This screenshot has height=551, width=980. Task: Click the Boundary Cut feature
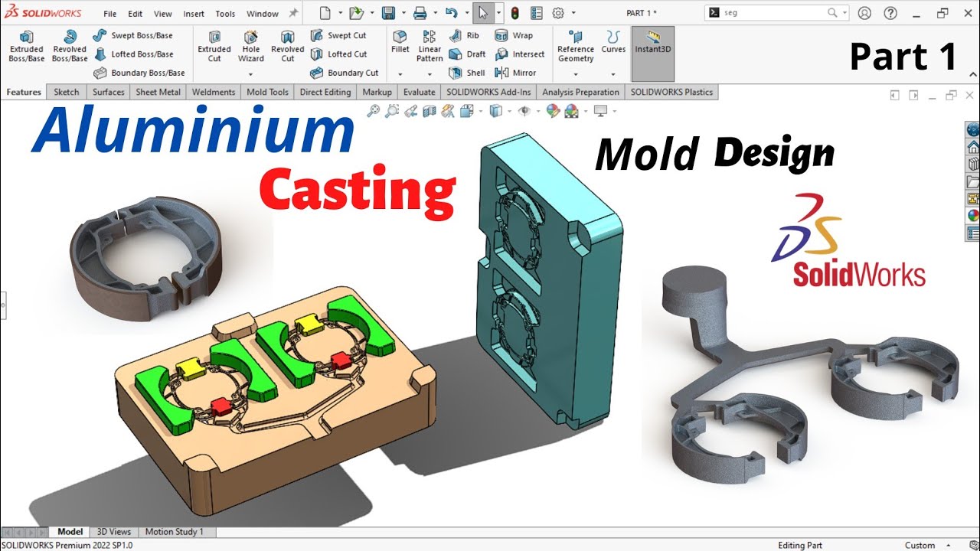click(345, 73)
